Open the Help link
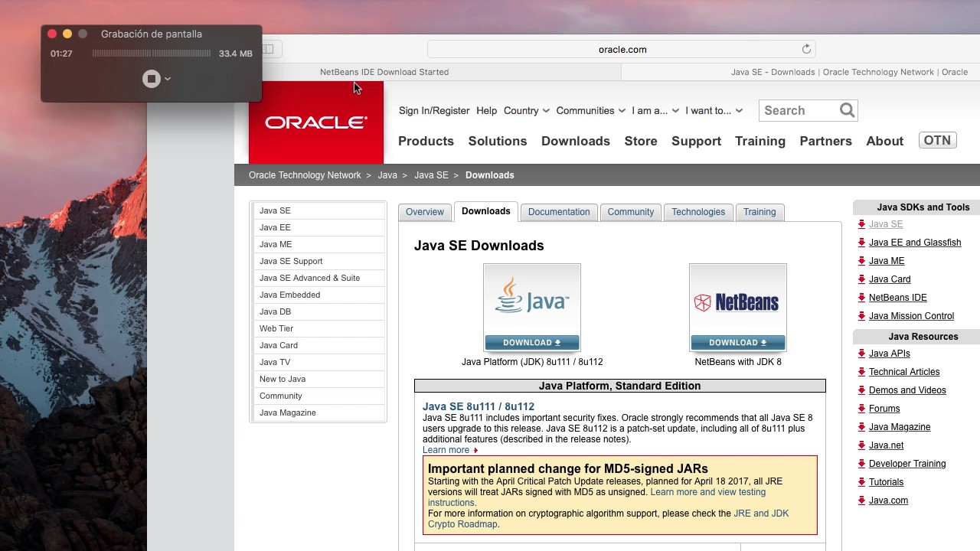The width and height of the screenshot is (980, 551). 486,110
